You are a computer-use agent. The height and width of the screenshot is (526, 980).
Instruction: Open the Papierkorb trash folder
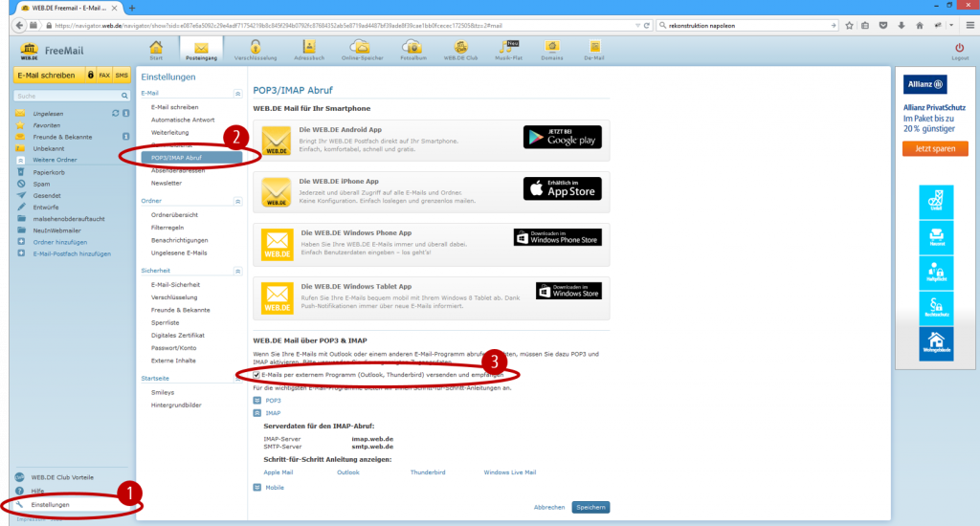coord(49,172)
